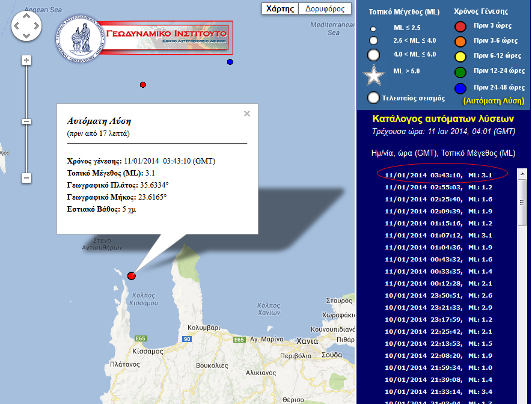
Task: Select catalog entry 11/01/2014 03:43:10 ML 3.1
Action: tap(439, 176)
